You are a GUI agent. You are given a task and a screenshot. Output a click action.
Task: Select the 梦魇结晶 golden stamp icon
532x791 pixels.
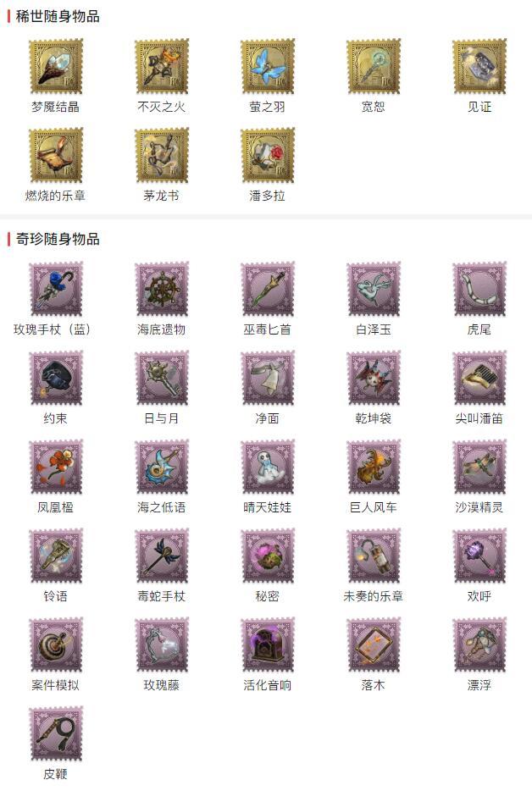(56, 67)
